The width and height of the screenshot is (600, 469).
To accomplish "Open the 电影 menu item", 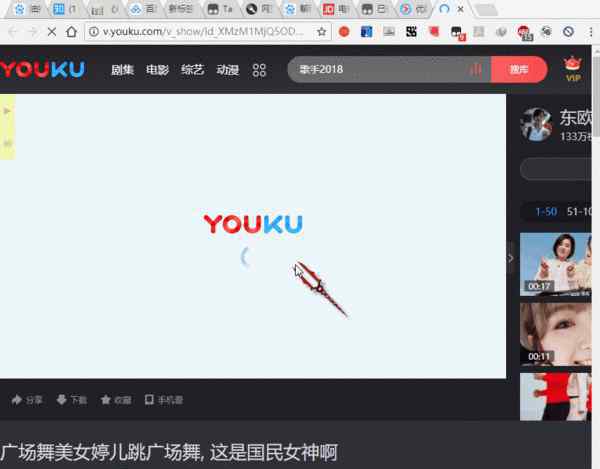I will click(157, 70).
